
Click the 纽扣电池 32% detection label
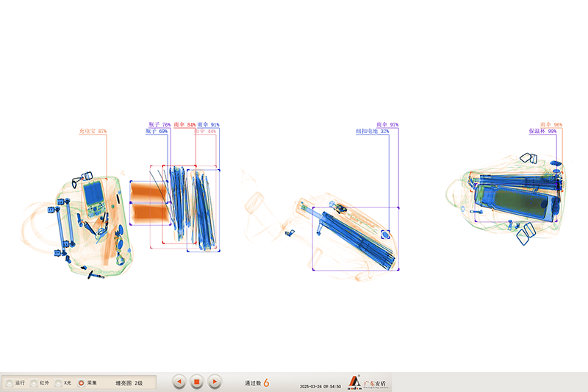pyautogui.click(x=373, y=132)
